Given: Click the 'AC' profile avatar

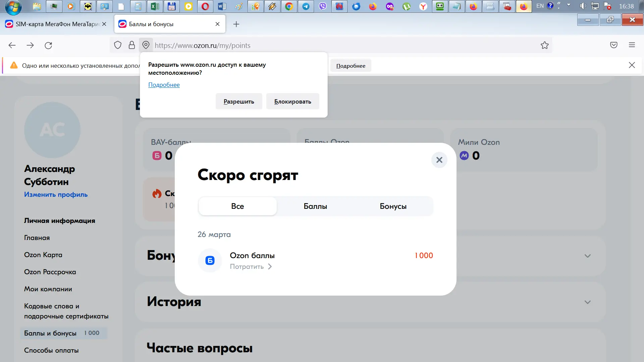Looking at the screenshot, I should 52,130.
